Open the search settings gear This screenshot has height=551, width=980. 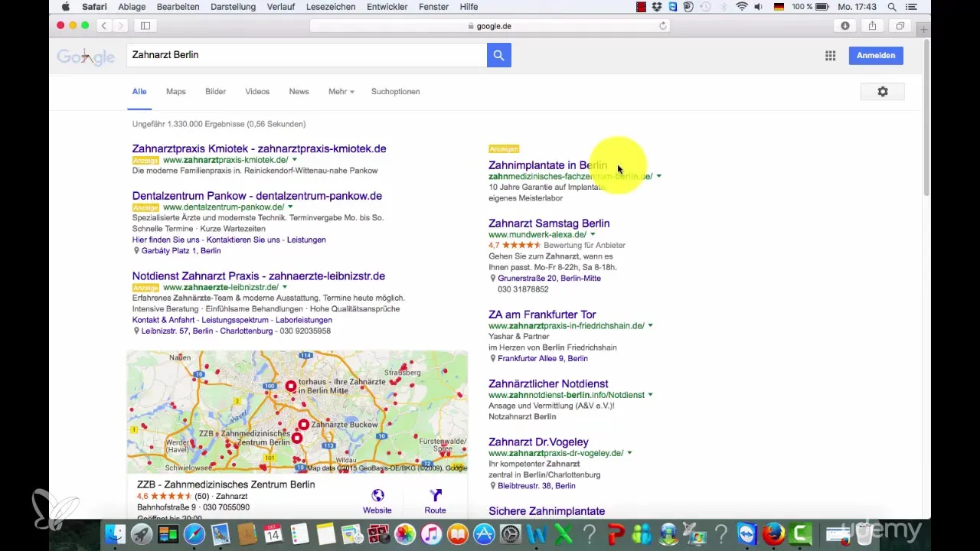pos(882,92)
